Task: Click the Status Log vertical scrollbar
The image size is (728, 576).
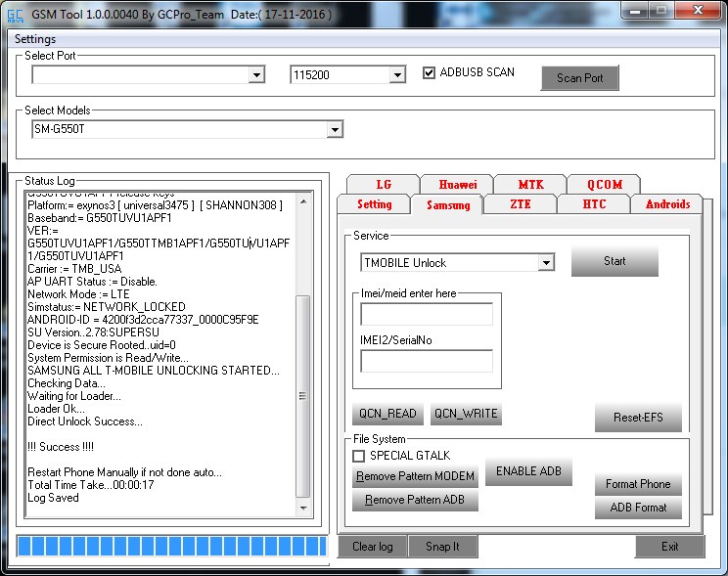Action: click(302, 352)
